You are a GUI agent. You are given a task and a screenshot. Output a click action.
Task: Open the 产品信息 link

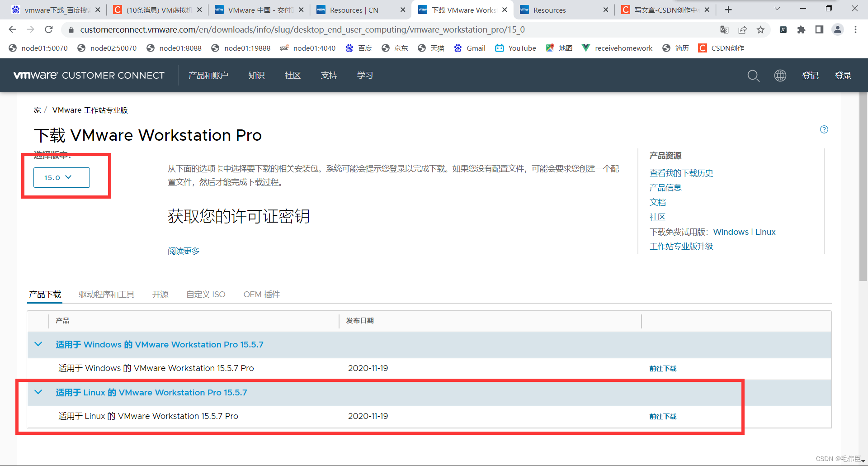(x=665, y=188)
